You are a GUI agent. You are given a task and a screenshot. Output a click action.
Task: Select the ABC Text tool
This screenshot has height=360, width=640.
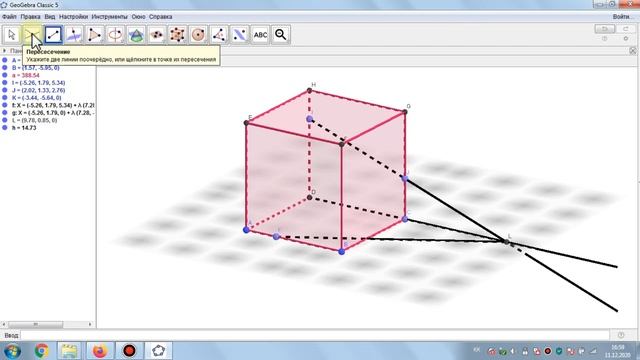click(260, 35)
